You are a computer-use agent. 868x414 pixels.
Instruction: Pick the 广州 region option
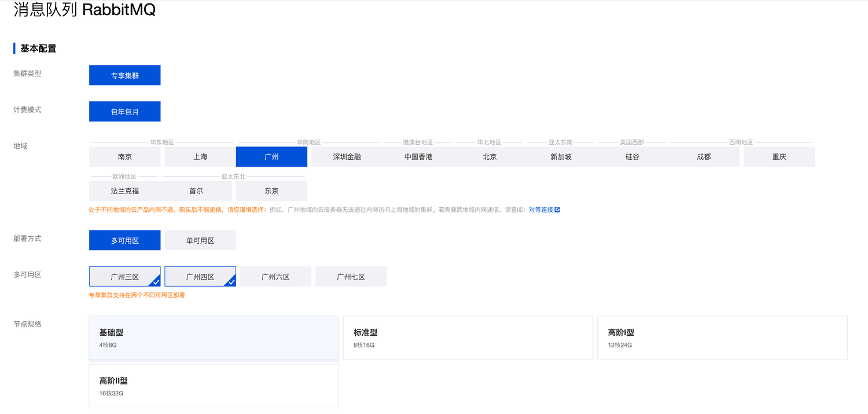click(271, 157)
